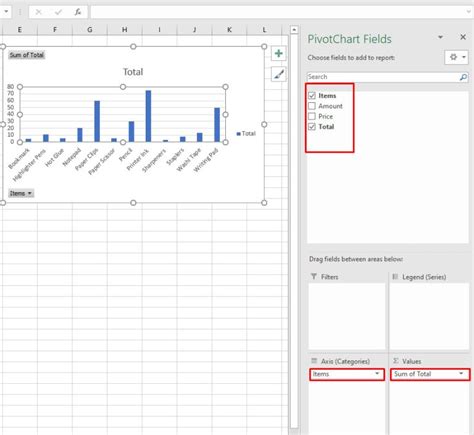This screenshot has height=435, width=474.
Task: Open the Sum of Total dropdown in Values
Action: pyautogui.click(x=461, y=374)
